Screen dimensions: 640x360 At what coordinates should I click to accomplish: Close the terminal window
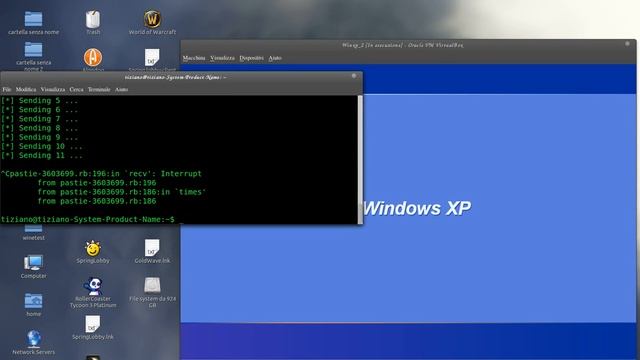tap(354, 76)
